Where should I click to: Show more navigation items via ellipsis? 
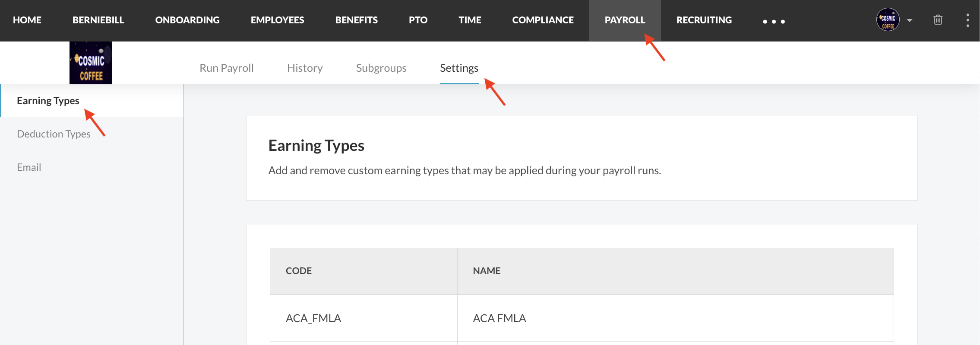[774, 21]
